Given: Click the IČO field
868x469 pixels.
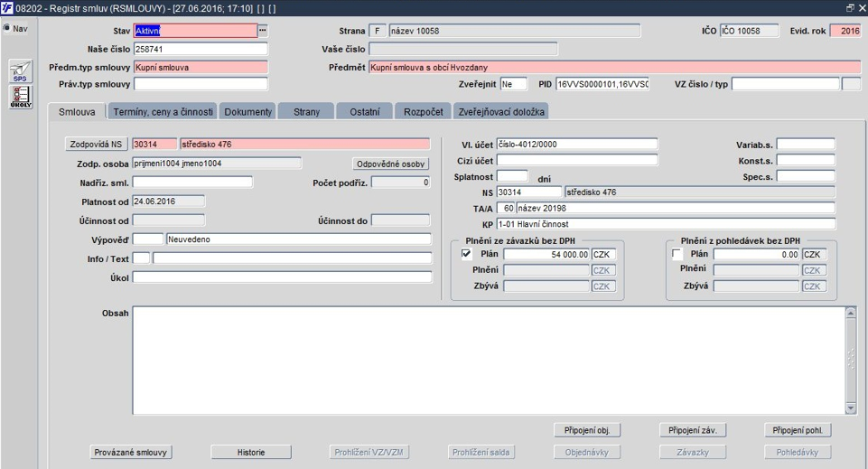Looking at the screenshot, I should (749, 31).
